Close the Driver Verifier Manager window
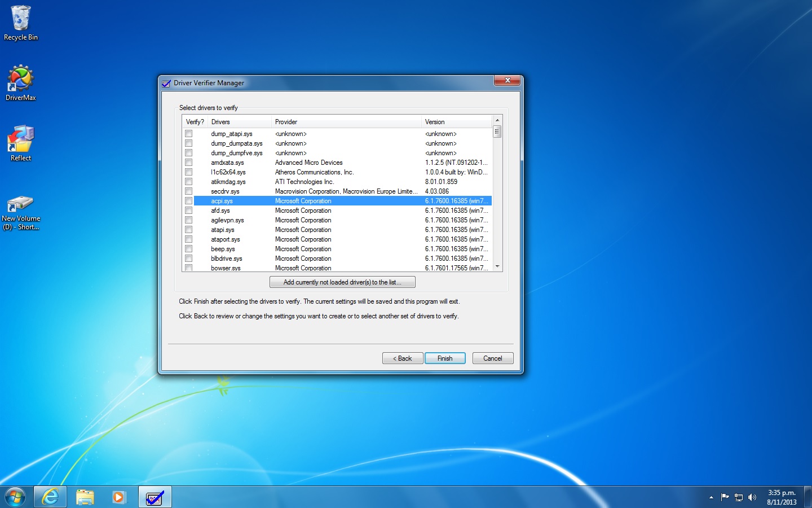The width and height of the screenshot is (812, 508). 507,81
